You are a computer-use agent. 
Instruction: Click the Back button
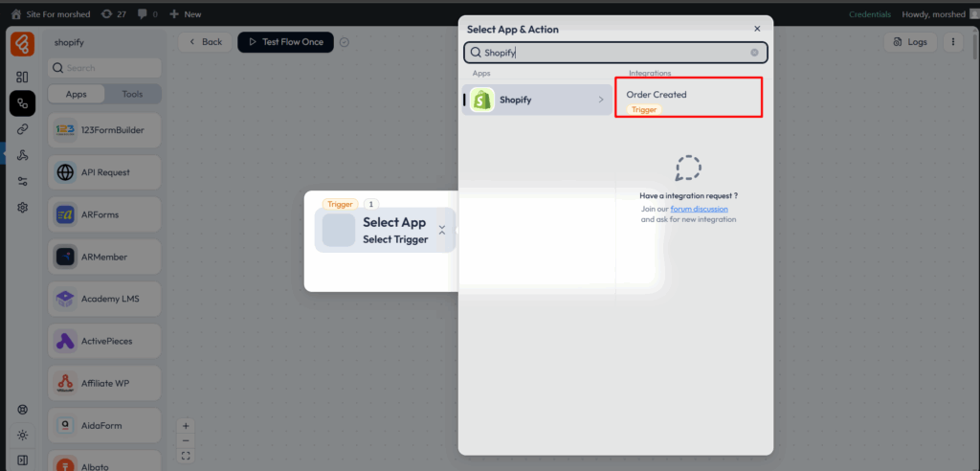tap(205, 42)
